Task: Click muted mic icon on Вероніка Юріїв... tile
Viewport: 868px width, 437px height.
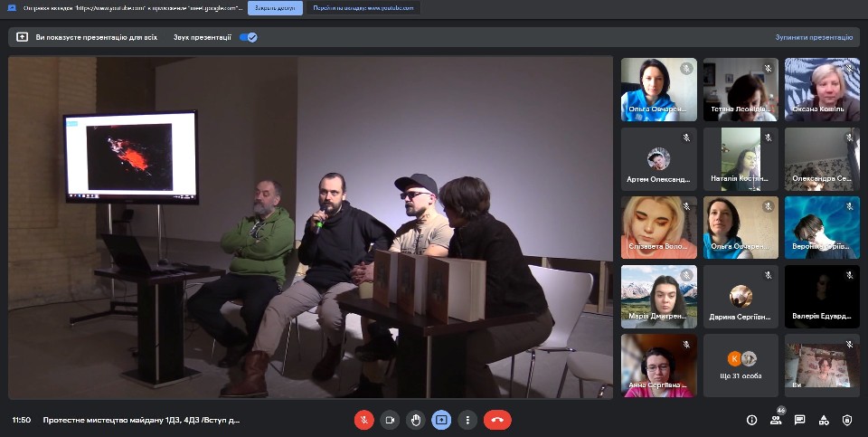Action: pyautogui.click(x=849, y=206)
